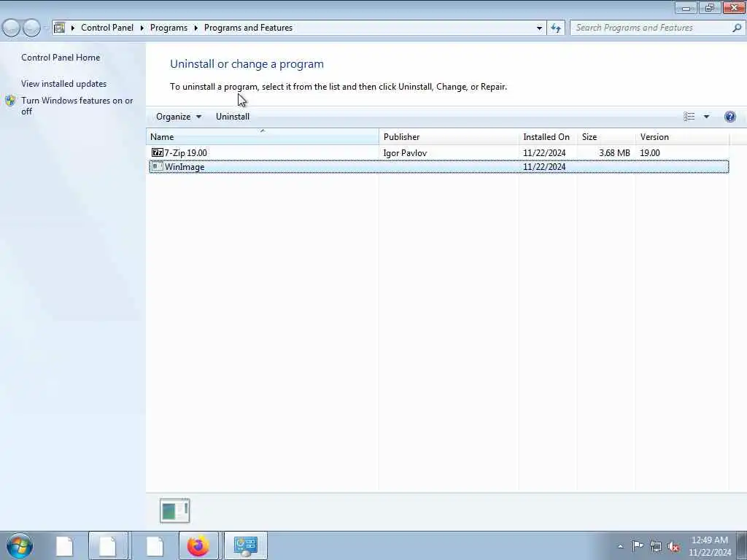Click the second blank document taskbar icon
The width and height of the screenshot is (747, 560).
(x=108, y=546)
